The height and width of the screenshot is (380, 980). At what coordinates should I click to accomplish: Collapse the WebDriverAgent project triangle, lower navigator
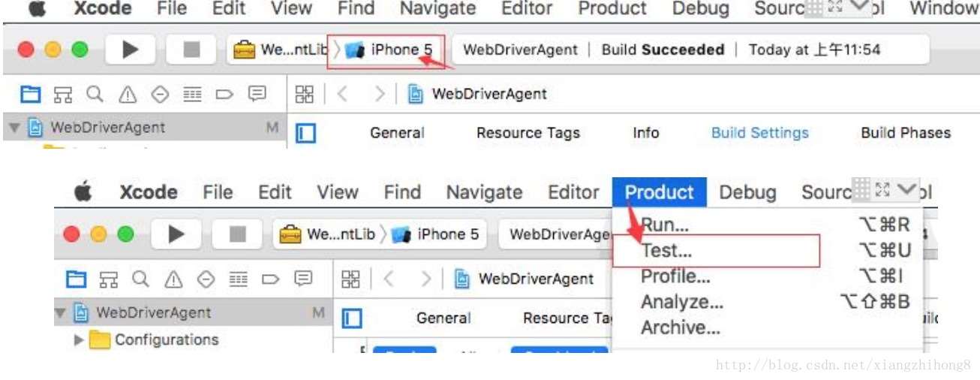(x=61, y=312)
